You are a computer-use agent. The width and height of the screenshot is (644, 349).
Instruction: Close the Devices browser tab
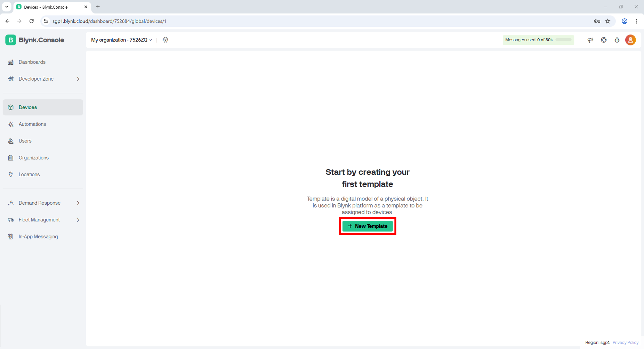pyautogui.click(x=86, y=7)
